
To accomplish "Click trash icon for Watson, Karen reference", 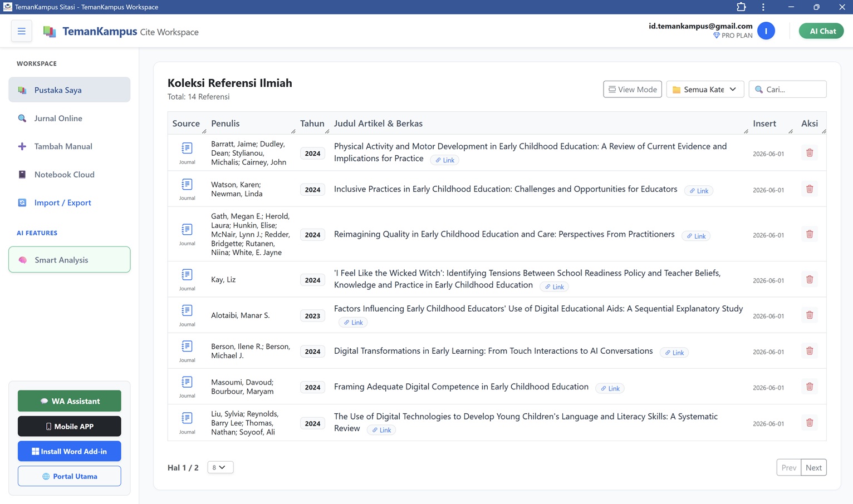I will coord(810,189).
